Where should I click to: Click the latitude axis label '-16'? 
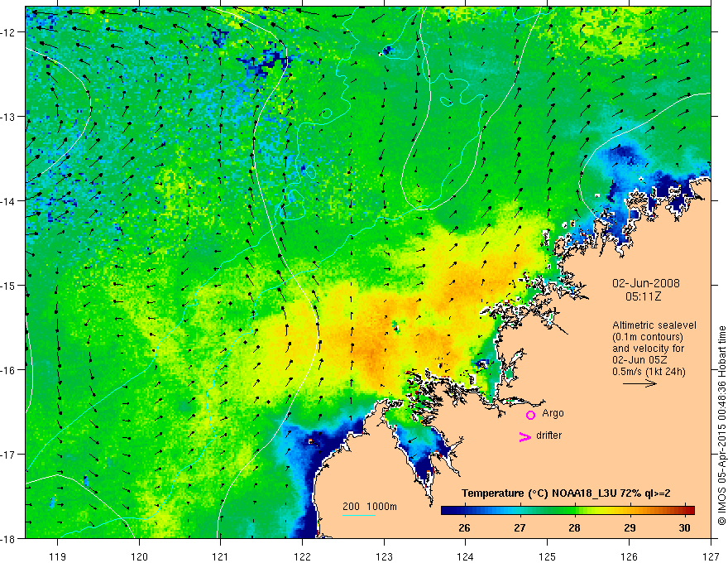[8, 370]
